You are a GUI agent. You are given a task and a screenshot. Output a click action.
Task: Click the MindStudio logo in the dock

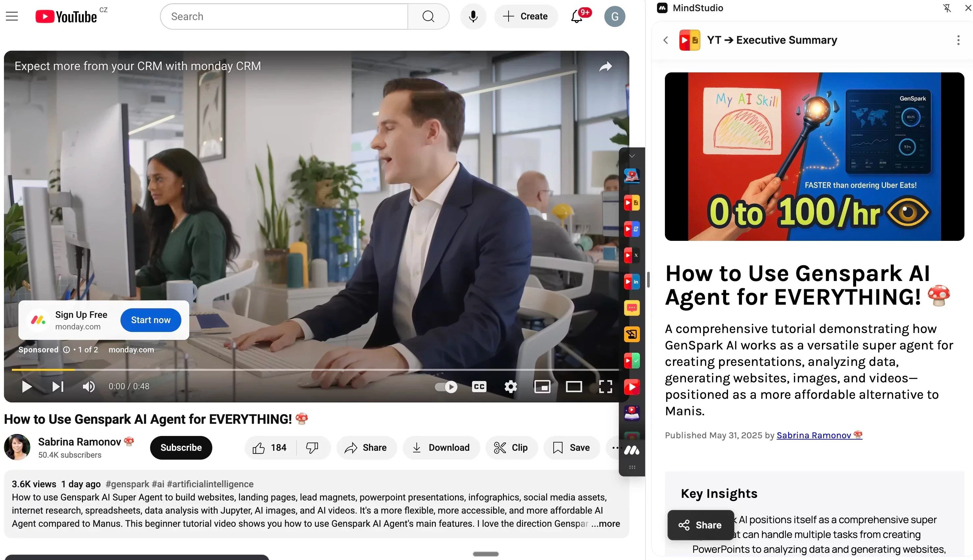coord(632,450)
